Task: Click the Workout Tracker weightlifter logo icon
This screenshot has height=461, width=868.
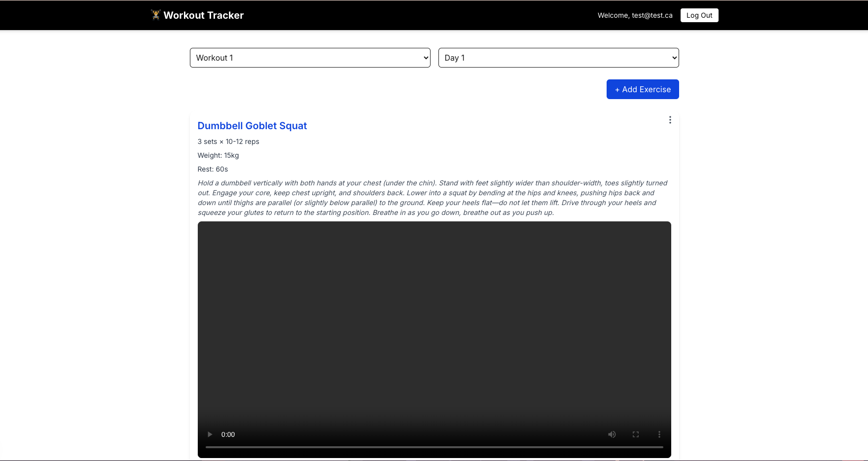Action: 156,15
